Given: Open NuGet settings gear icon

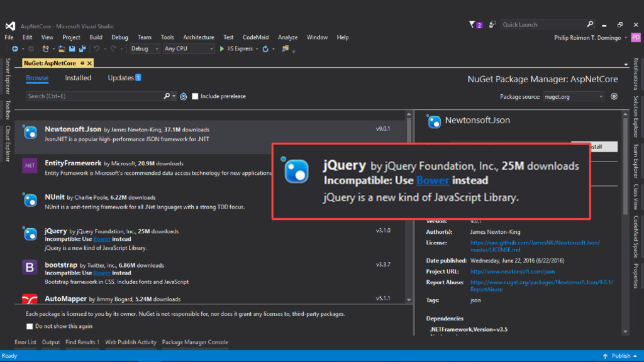Looking at the screenshot, I should (x=614, y=96).
